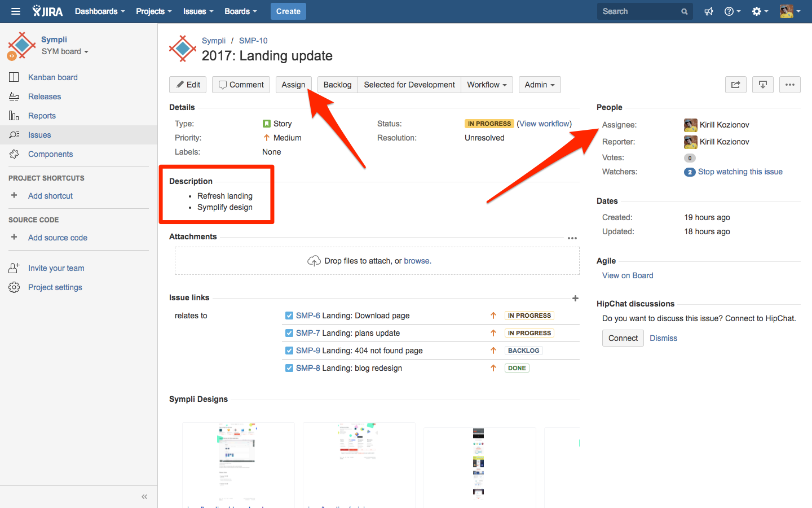Open the help question mark menu
The height and width of the screenshot is (508, 812).
tap(732, 11)
